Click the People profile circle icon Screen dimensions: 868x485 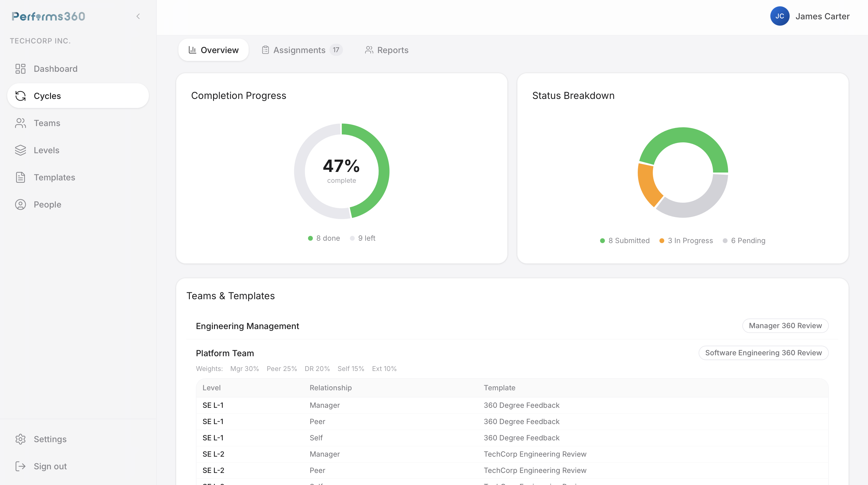(x=20, y=204)
